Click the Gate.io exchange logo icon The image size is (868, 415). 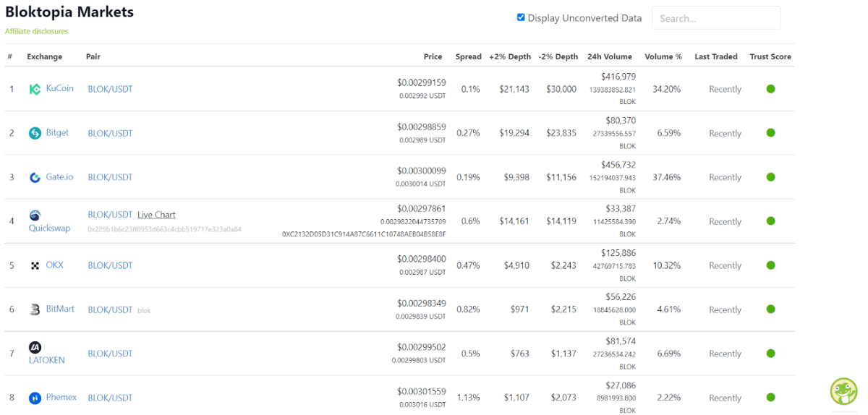tap(35, 177)
